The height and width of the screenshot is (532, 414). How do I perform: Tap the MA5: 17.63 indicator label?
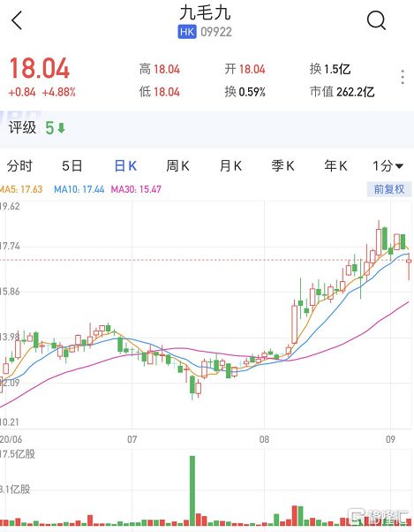click(x=21, y=189)
